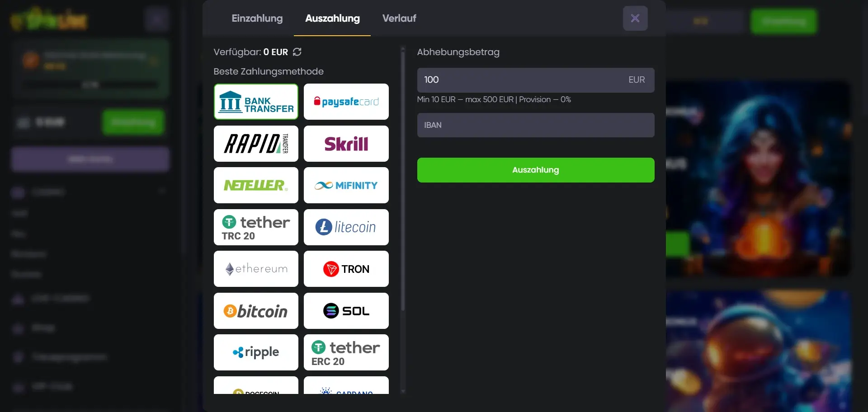868x412 pixels.
Task: Pick Skrill as withdrawal method
Action: 346,144
